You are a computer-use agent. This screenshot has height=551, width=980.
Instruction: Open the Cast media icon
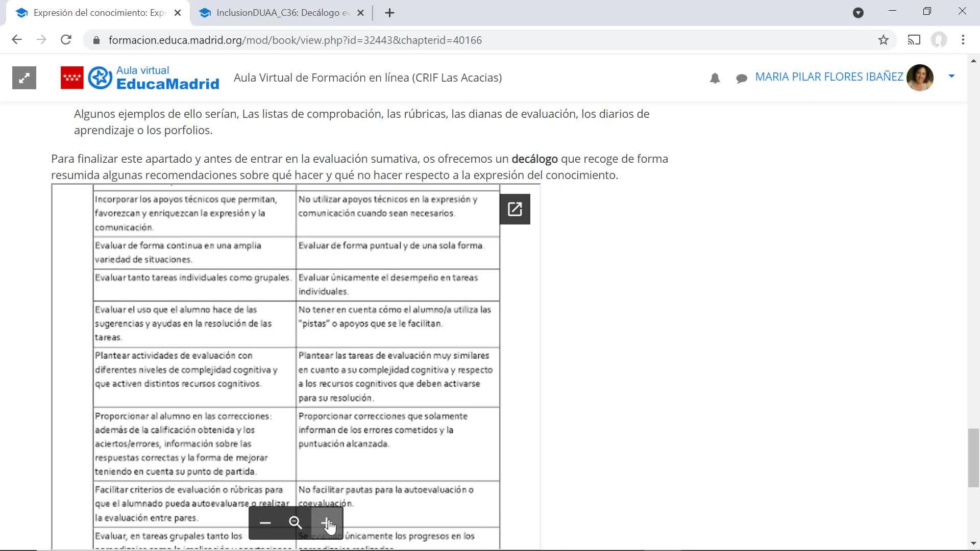(914, 40)
